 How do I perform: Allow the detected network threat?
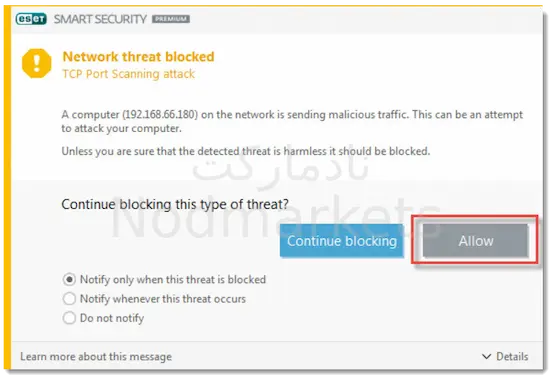point(475,241)
